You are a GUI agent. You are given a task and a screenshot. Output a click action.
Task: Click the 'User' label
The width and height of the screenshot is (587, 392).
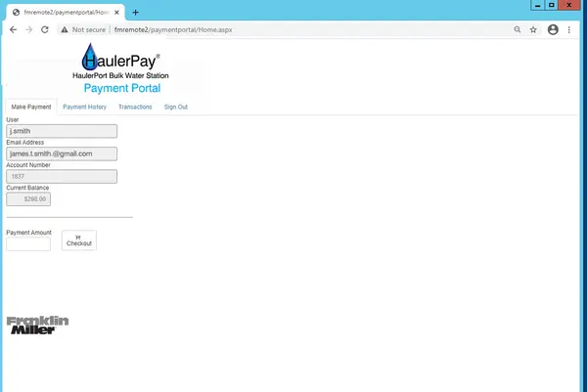click(13, 119)
